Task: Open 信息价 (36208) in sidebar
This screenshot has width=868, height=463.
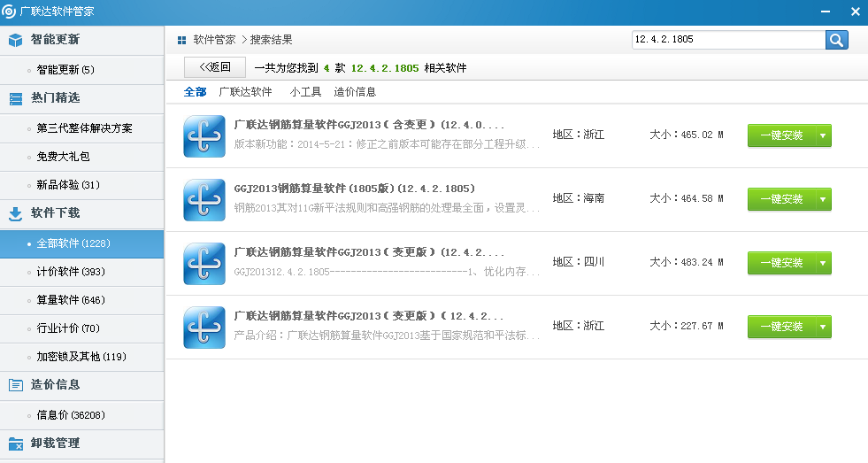Action: (82, 415)
